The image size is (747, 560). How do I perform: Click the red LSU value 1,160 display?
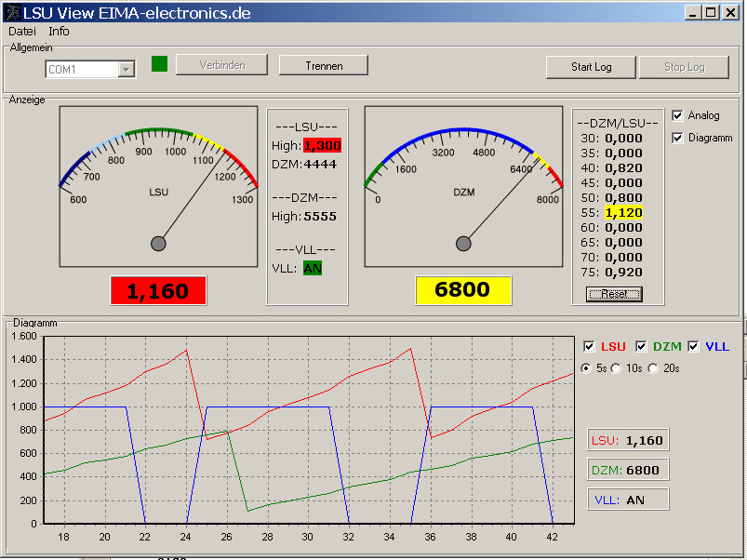pos(158,290)
